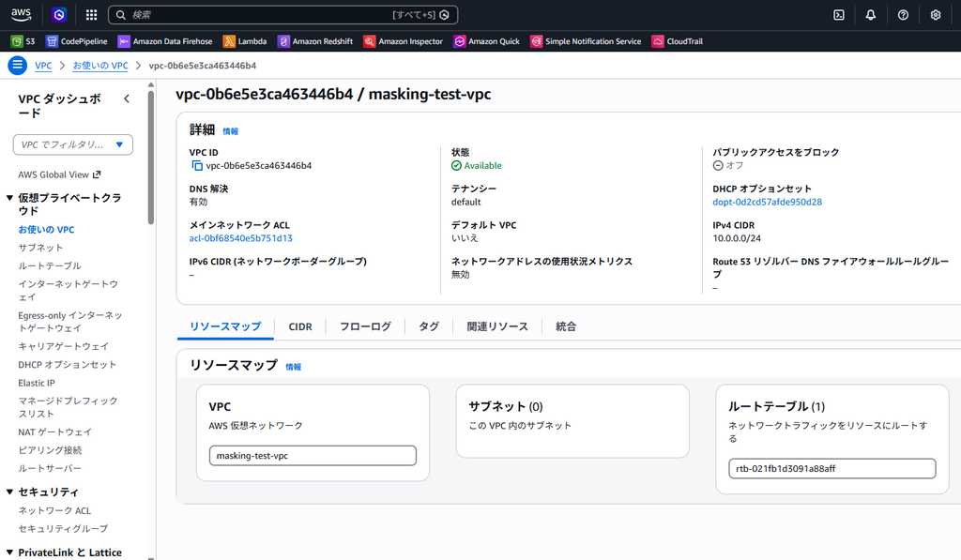
Task: Open the Simple Notification Service bookmark
Action: [x=586, y=41]
